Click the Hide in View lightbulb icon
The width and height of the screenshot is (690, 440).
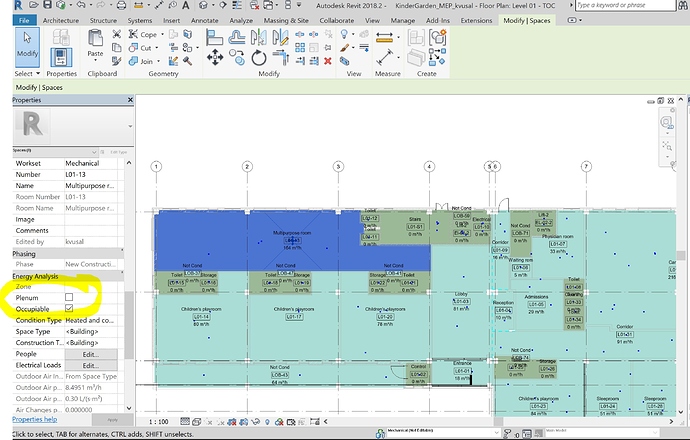(344, 34)
